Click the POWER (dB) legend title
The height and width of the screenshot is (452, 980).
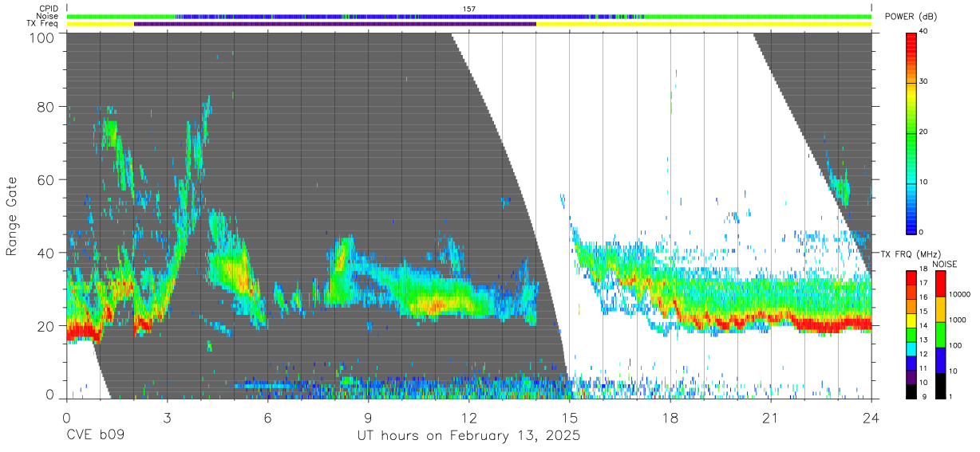[x=911, y=17]
